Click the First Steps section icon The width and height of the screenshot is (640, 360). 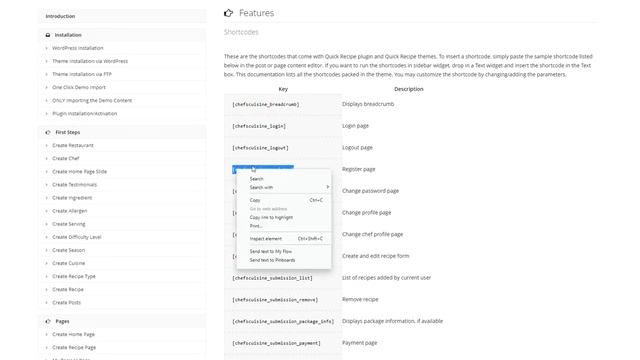48,132
